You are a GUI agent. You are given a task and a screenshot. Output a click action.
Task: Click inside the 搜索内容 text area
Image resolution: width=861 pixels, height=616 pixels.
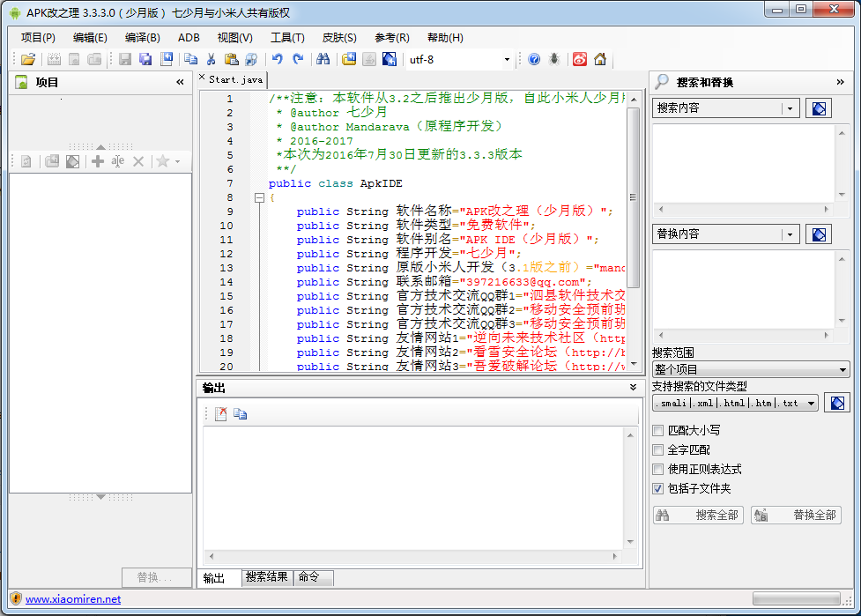(744, 164)
